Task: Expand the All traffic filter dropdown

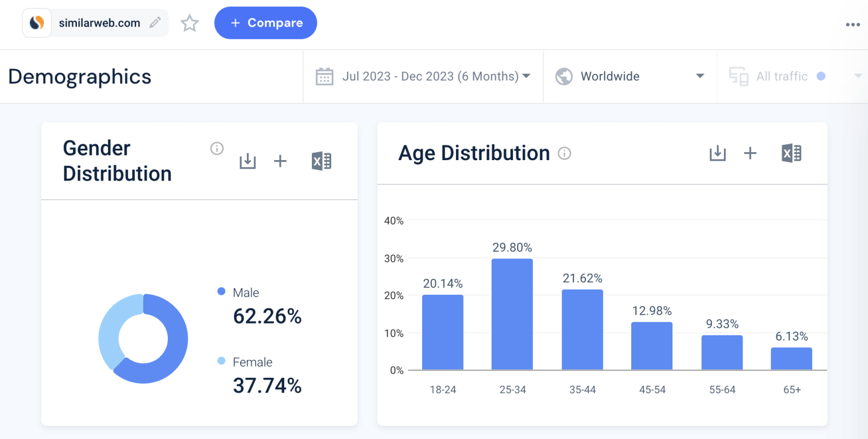Action: point(858,76)
